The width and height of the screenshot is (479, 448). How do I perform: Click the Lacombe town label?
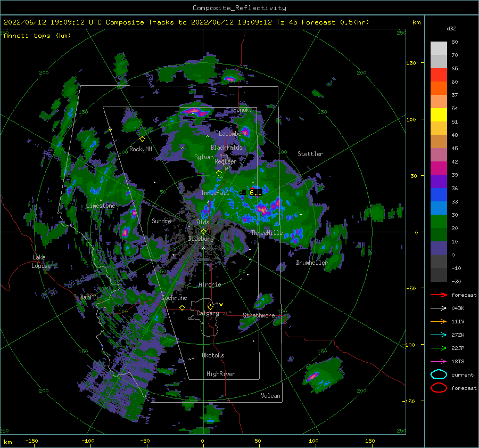pyautogui.click(x=230, y=134)
